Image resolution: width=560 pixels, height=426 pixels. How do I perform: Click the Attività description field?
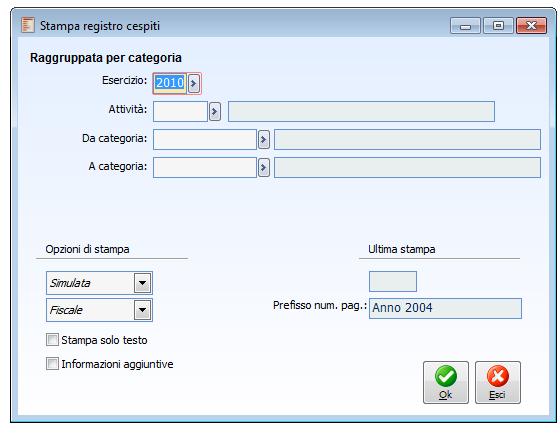[361, 111]
